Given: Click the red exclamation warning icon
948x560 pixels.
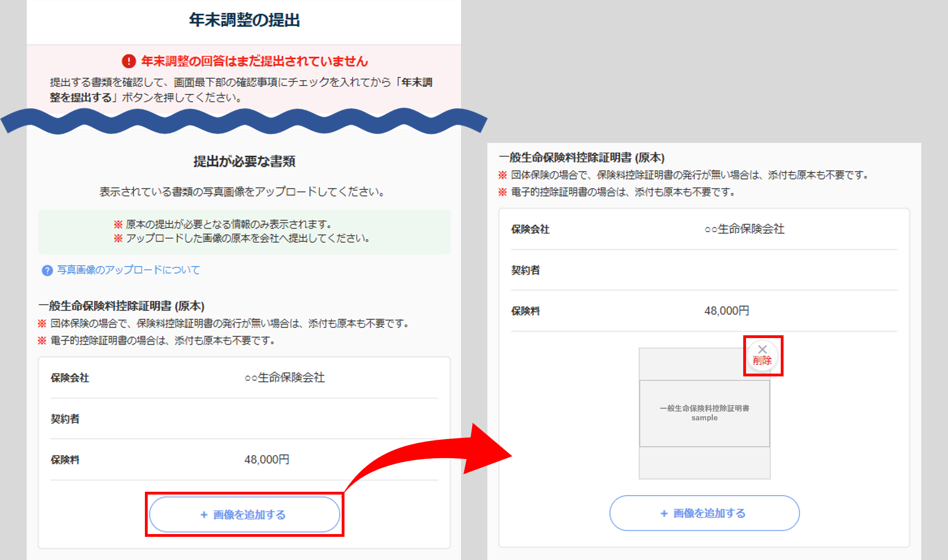Looking at the screenshot, I should click(129, 61).
